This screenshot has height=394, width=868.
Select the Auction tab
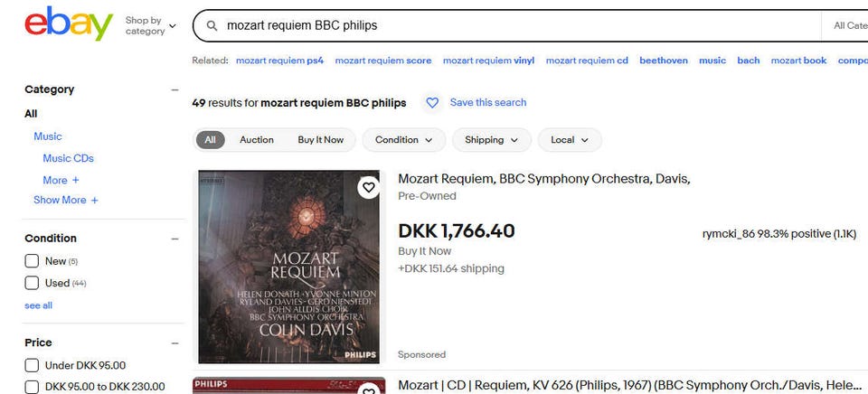click(256, 140)
